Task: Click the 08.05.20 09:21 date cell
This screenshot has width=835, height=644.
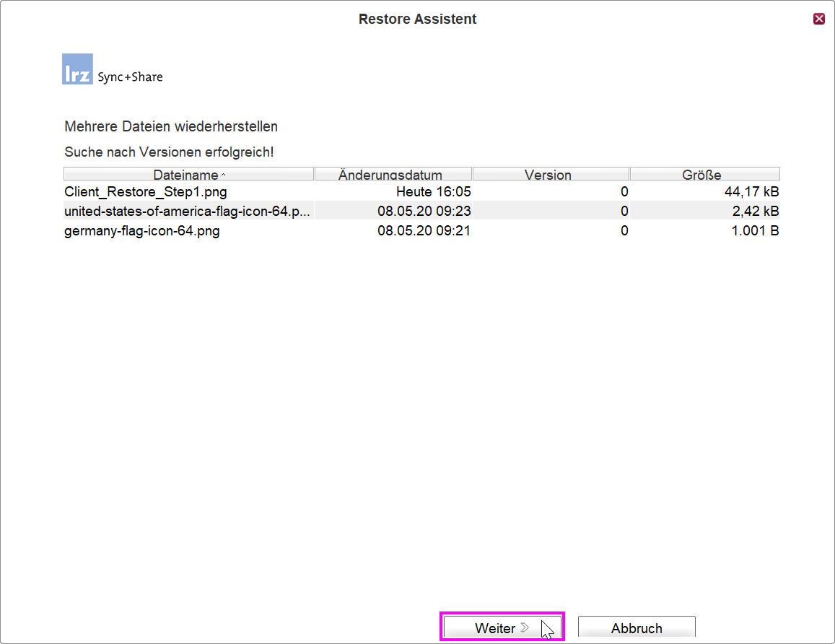Action: (x=424, y=231)
